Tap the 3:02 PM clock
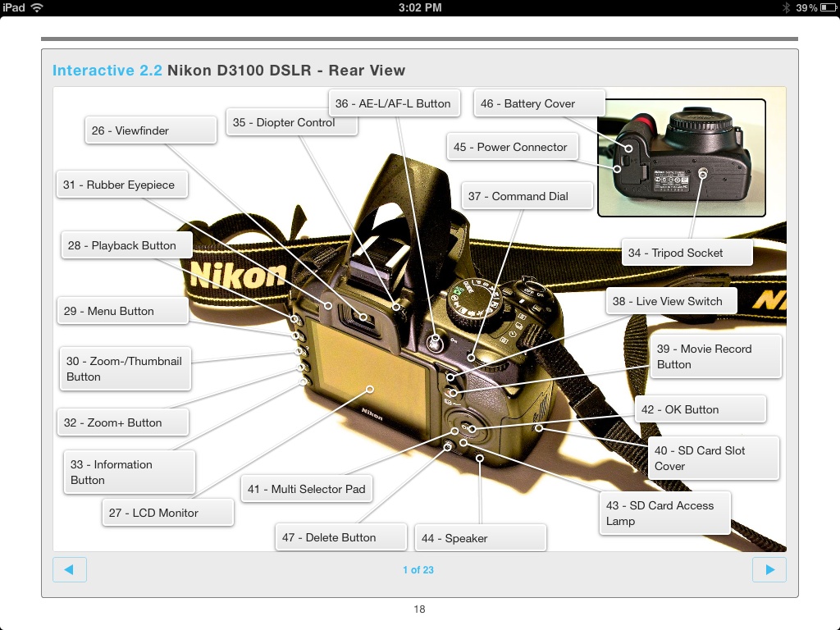Screen dimensions: 840x630 click(420, 7)
